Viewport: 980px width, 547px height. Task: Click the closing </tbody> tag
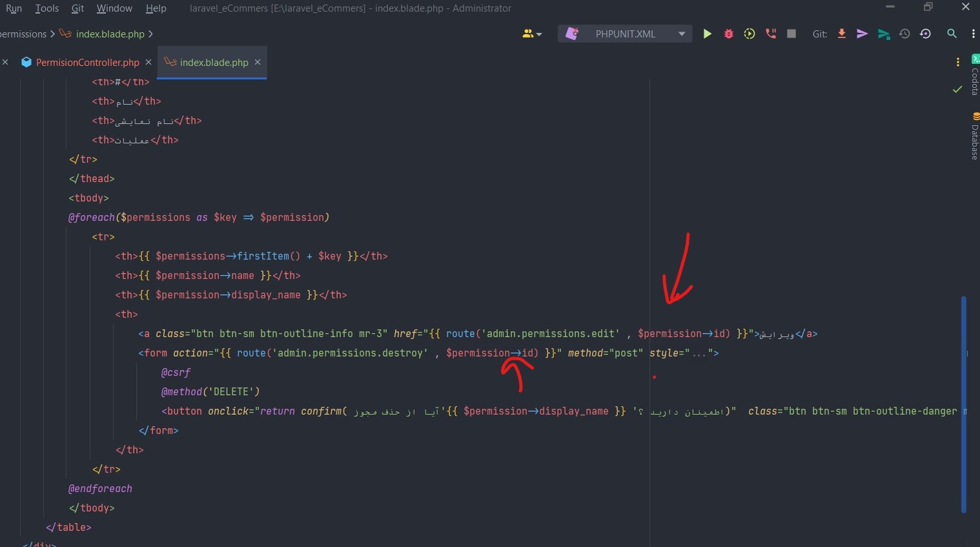[x=92, y=508]
